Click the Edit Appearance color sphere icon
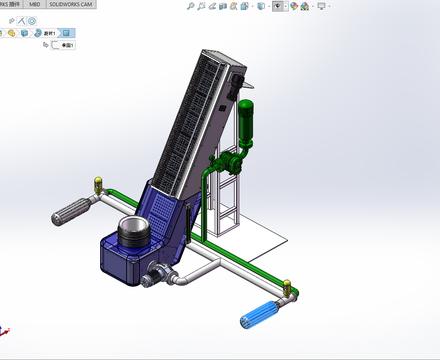 tap(294, 6)
